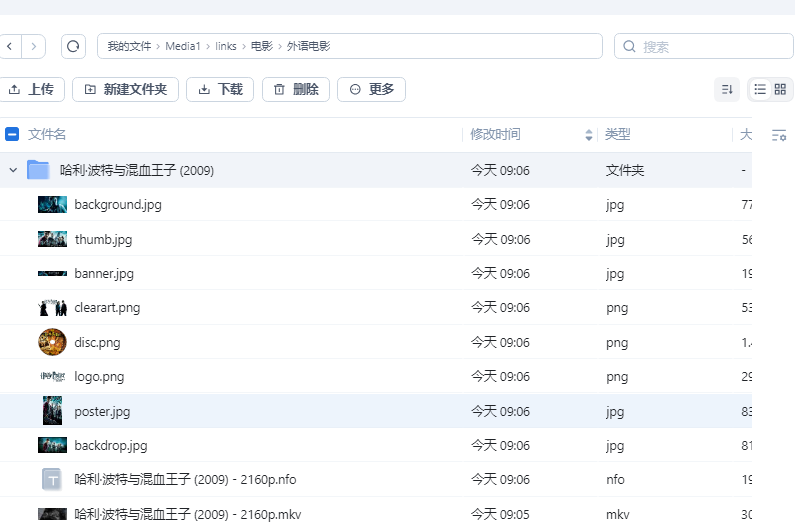
Task: Open banner.jpg thumbnail
Action: (x=52, y=273)
